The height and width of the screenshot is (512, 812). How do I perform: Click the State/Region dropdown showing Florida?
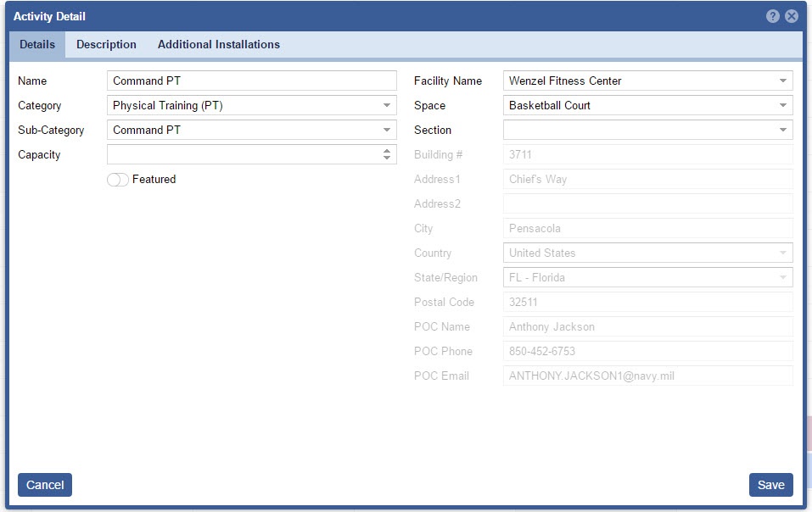pyautogui.click(x=647, y=278)
